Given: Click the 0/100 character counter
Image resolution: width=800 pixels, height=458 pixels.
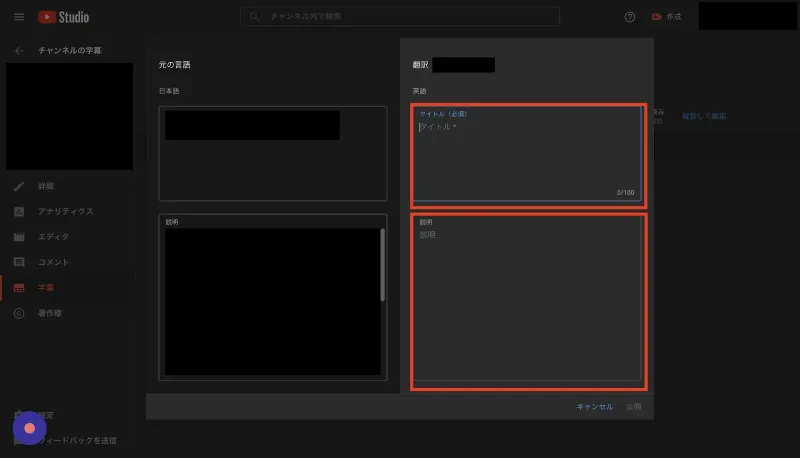Looking at the screenshot, I should pyautogui.click(x=626, y=192).
